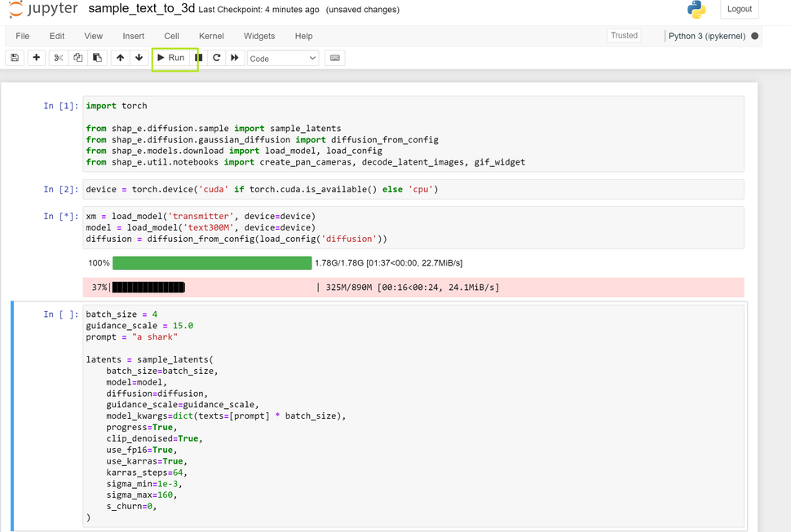791x532 pixels.
Task: Click the Logout button
Action: [739, 9]
